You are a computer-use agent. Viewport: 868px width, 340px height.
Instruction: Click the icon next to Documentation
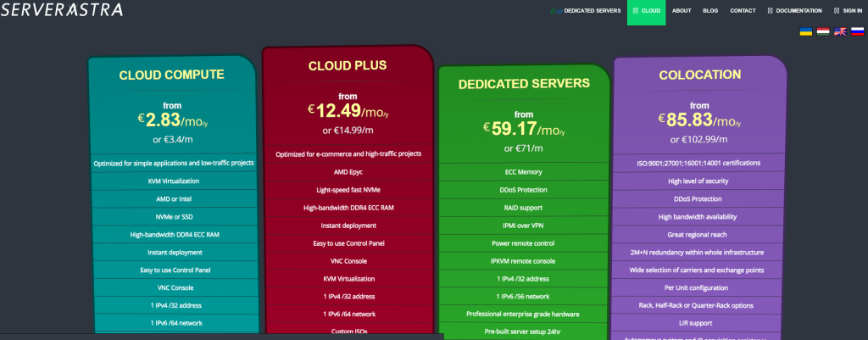coord(770,11)
